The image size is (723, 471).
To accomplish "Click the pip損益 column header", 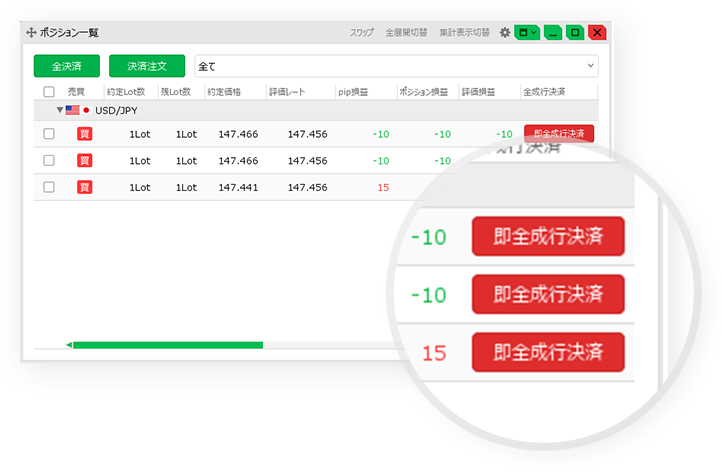I will (353, 92).
